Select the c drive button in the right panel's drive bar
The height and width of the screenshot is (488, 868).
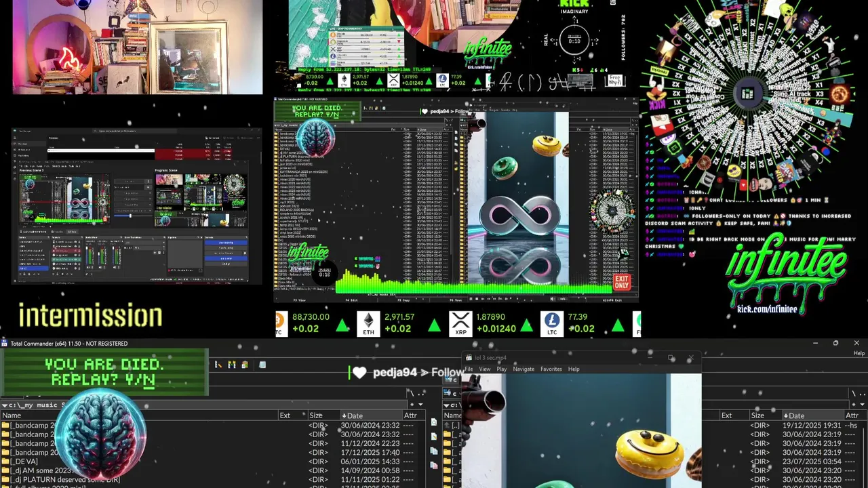[450, 382]
